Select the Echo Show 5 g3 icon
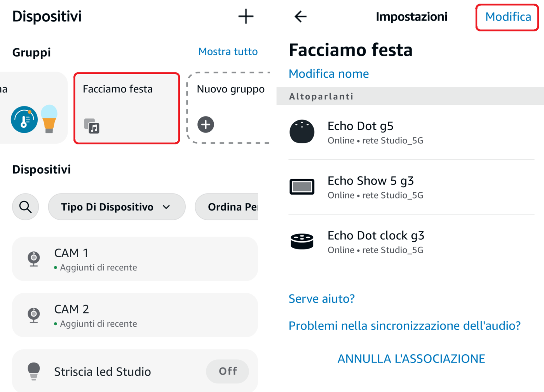This screenshot has height=392, width=544. [302, 186]
